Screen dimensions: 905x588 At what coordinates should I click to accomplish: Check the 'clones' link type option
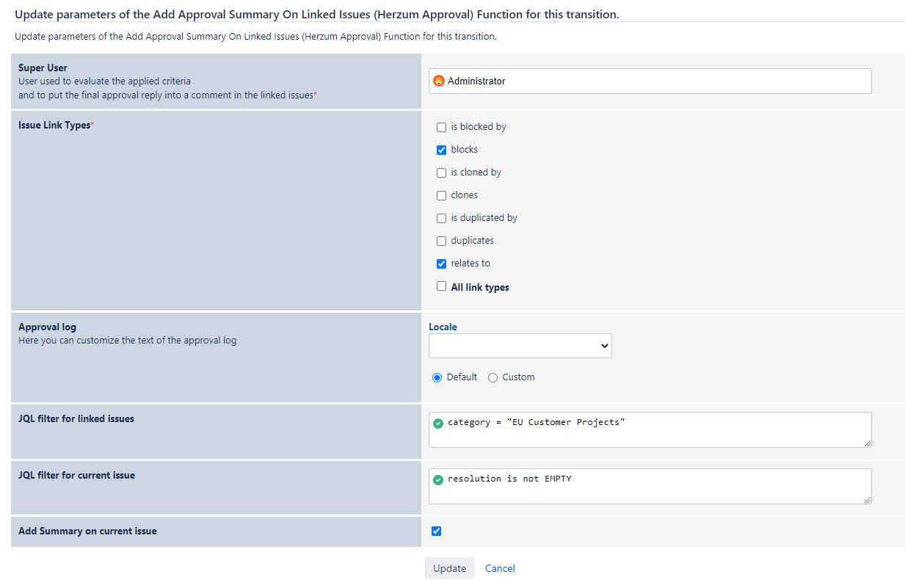[x=441, y=195]
